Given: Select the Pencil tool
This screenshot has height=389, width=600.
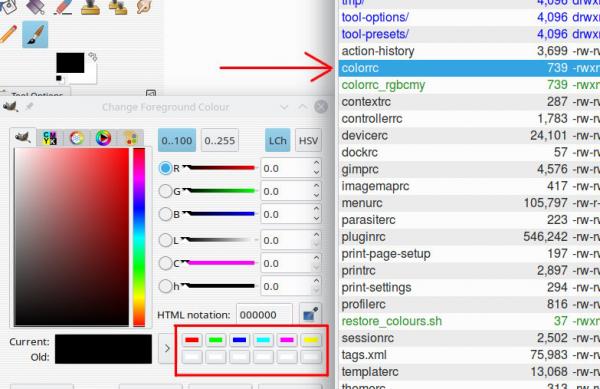Looking at the screenshot, I should pyautogui.click(x=8, y=34).
